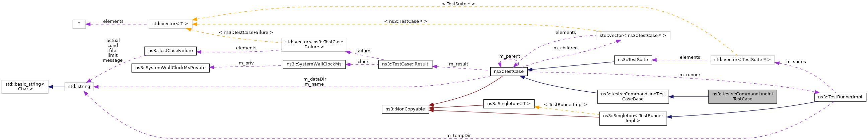Click the m_children edge label

pyautogui.click(x=565, y=48)
